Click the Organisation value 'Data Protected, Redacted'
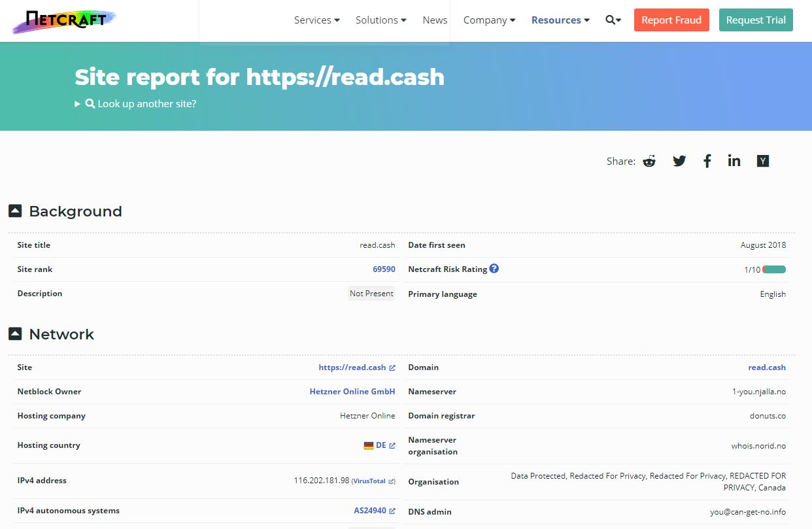Viewport: 812px width, 529px height. (649, 482)
